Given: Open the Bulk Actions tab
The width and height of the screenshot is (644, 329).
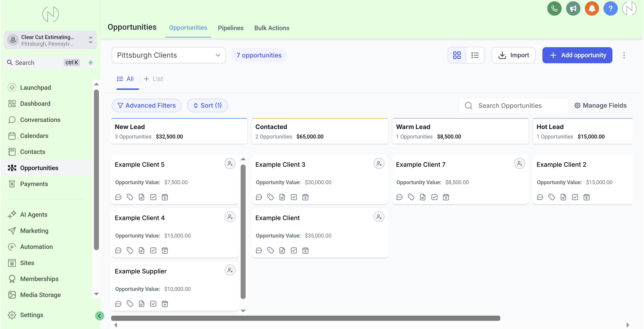Looking at the screenshot, I should tap(272, 28).
